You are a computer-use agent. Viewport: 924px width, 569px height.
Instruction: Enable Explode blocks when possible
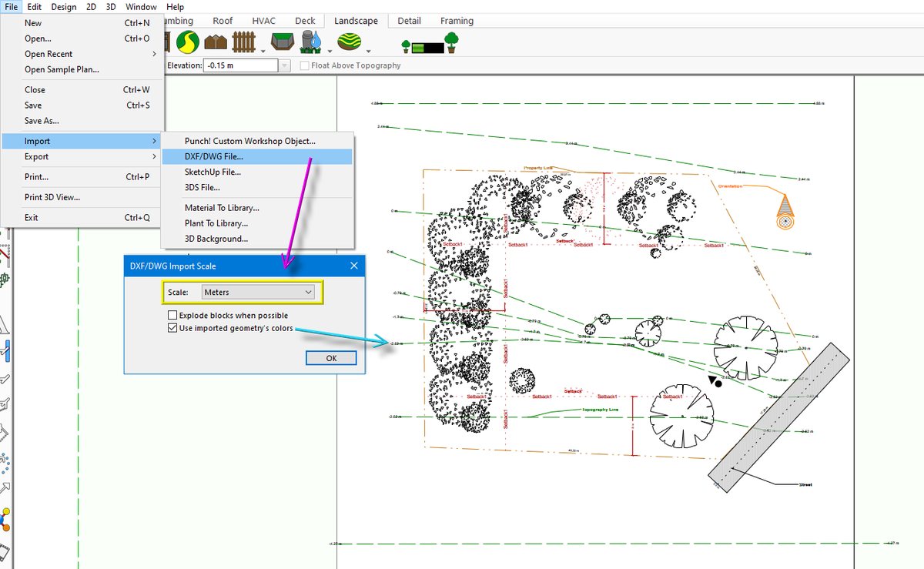172,316
